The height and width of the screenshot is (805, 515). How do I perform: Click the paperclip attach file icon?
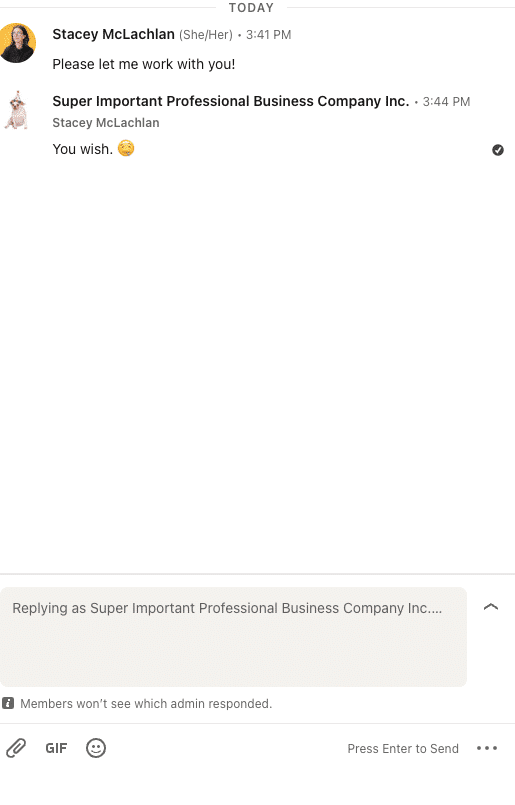[16, 748]
